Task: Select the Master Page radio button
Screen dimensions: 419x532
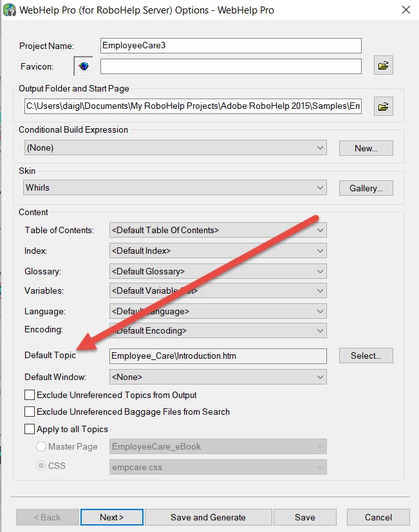Action: tap(41, 446)
